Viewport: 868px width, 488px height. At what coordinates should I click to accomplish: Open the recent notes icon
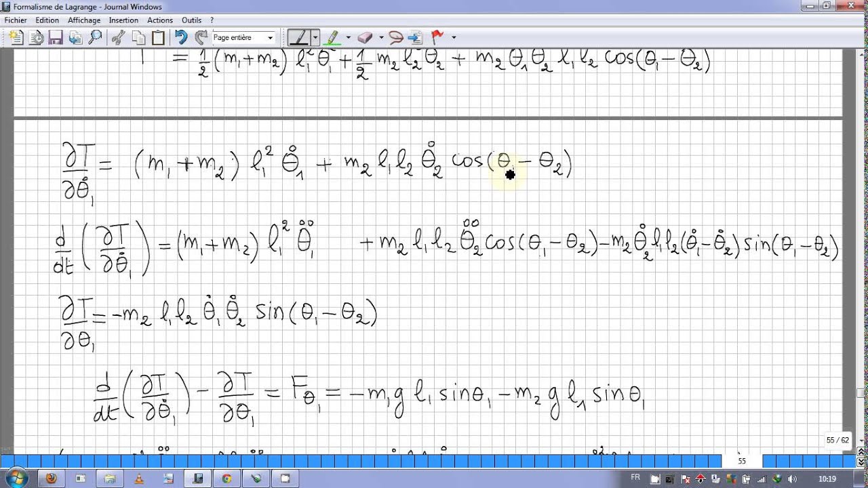[x=37, y=37]
